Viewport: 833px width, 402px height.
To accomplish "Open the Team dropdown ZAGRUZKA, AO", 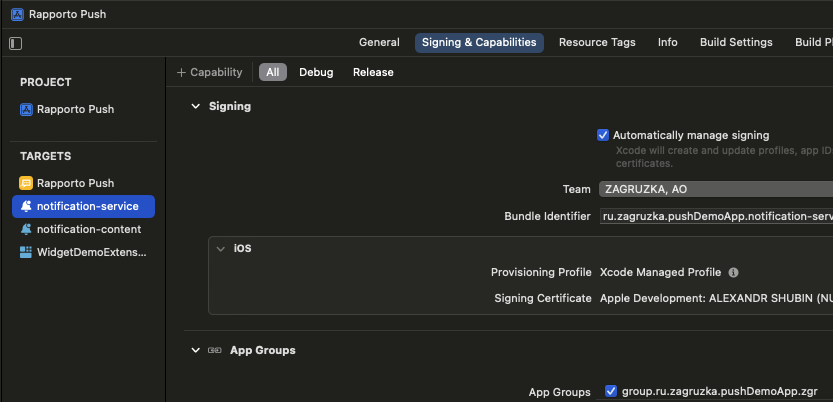I will click(x=716, y=189).
